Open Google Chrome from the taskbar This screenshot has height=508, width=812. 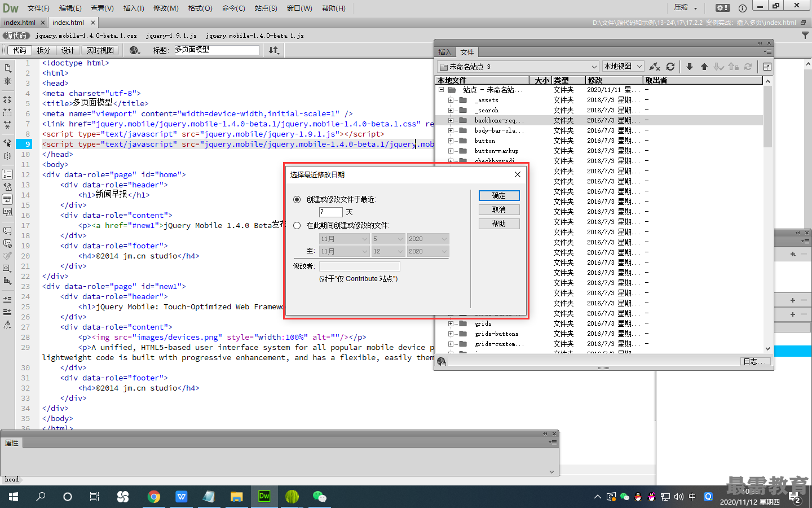[153, 497]
